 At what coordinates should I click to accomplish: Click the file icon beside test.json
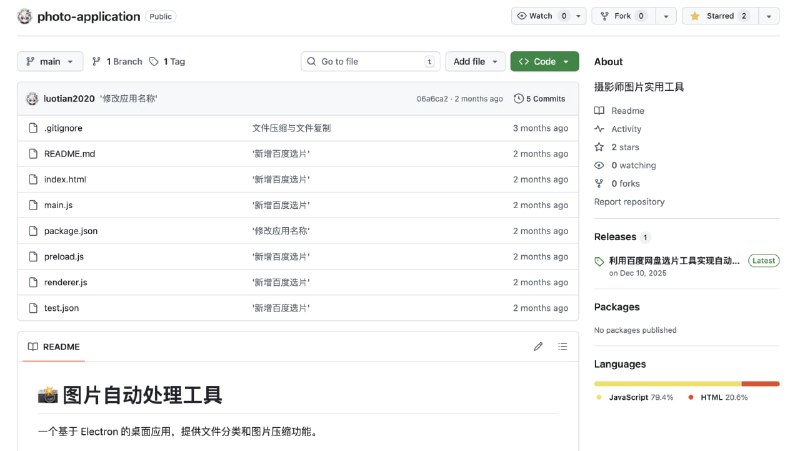pyautogui.click(x=33, y=308)
